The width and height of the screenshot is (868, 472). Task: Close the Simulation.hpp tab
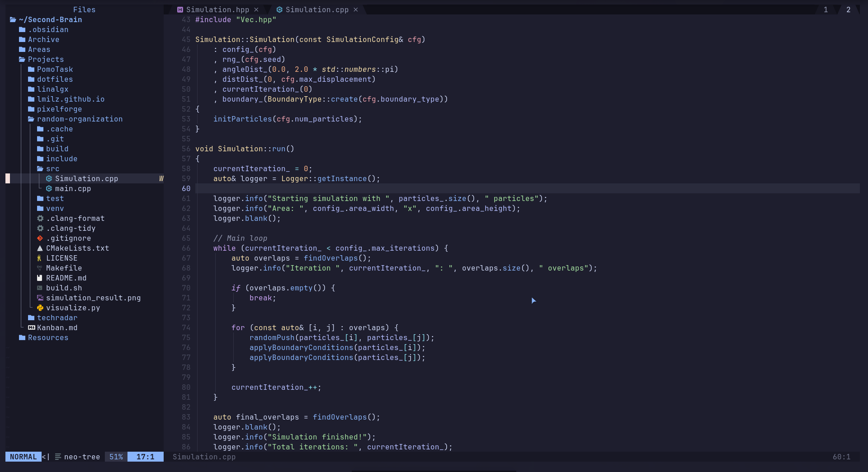pyautogui.click(x=257, y=9)
